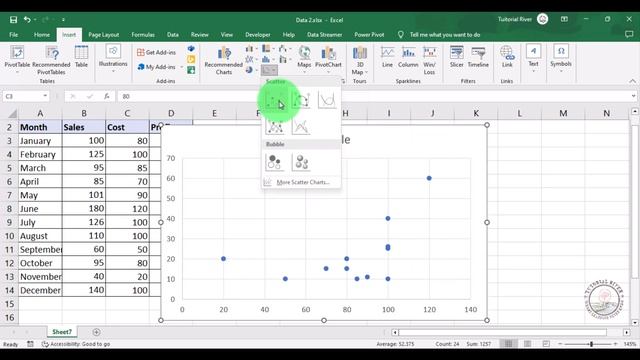Viewport: 640px width, 360px height.
Task: Open the Symbols group dropdown
Action: point(561,58)
